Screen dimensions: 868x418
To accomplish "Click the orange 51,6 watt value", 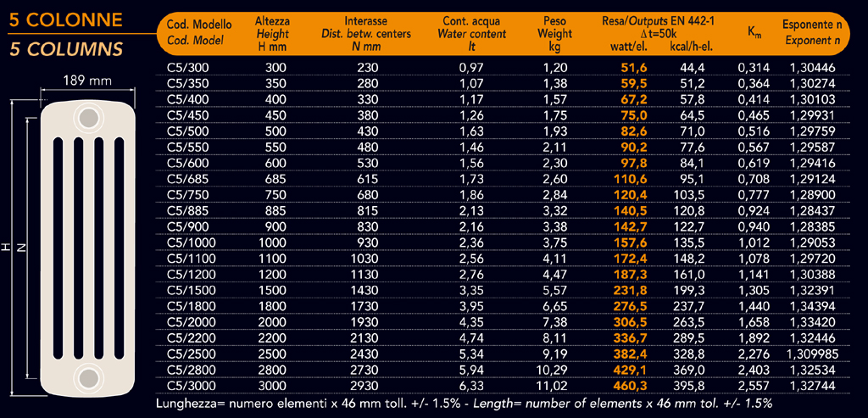I will [634, 68].
